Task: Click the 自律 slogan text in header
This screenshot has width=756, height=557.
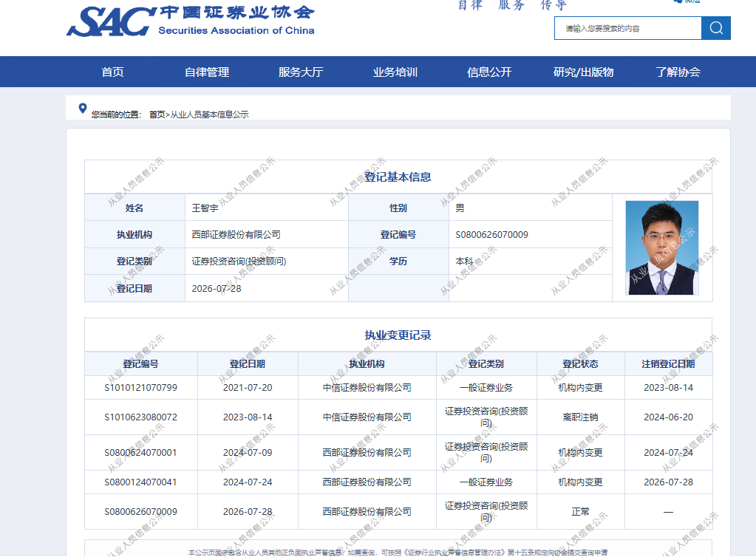Action: 471,5
